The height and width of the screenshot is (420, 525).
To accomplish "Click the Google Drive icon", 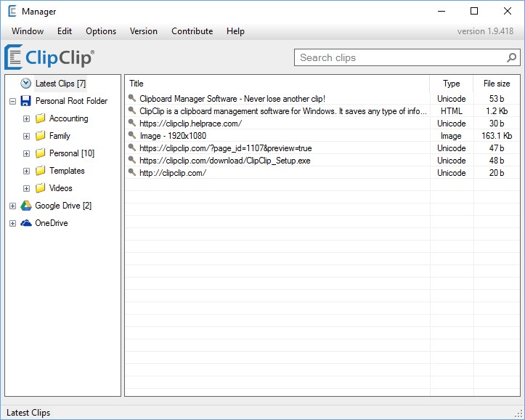I will (26, 206).
